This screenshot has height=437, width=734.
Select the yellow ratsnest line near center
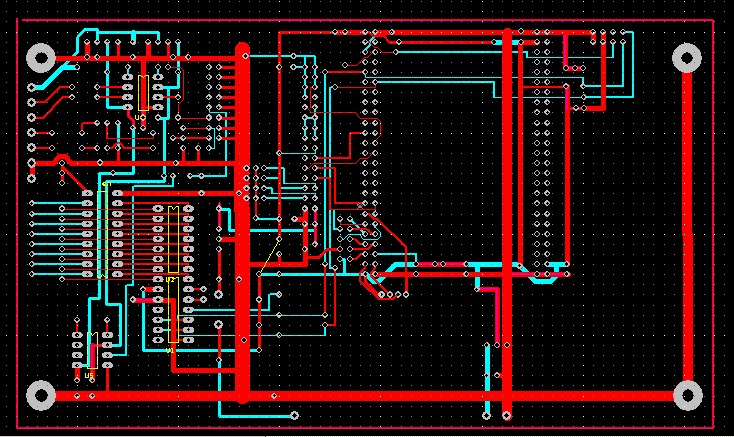269,256
